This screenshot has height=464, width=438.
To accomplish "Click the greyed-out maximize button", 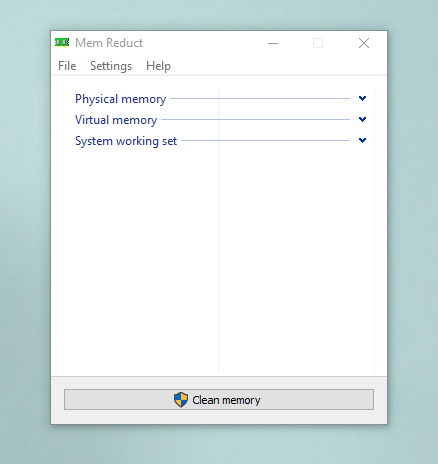I will 318,43.
